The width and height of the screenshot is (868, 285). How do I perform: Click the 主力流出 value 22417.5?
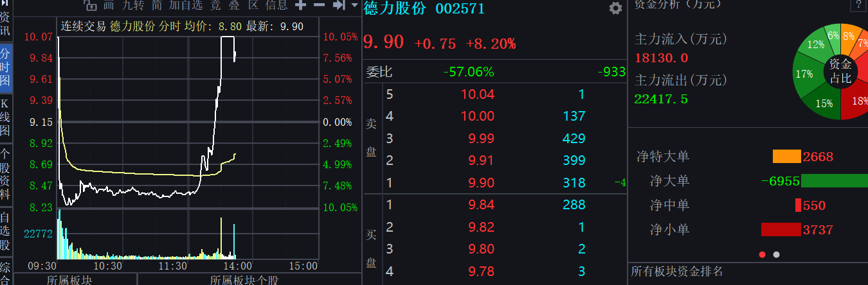(x=662, y=99)
